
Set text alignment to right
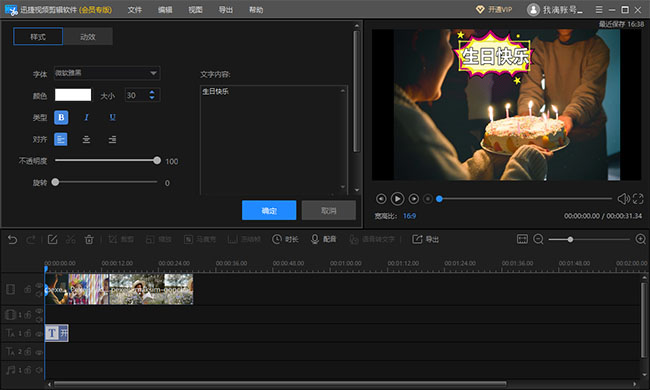click(x=112, y=139)
